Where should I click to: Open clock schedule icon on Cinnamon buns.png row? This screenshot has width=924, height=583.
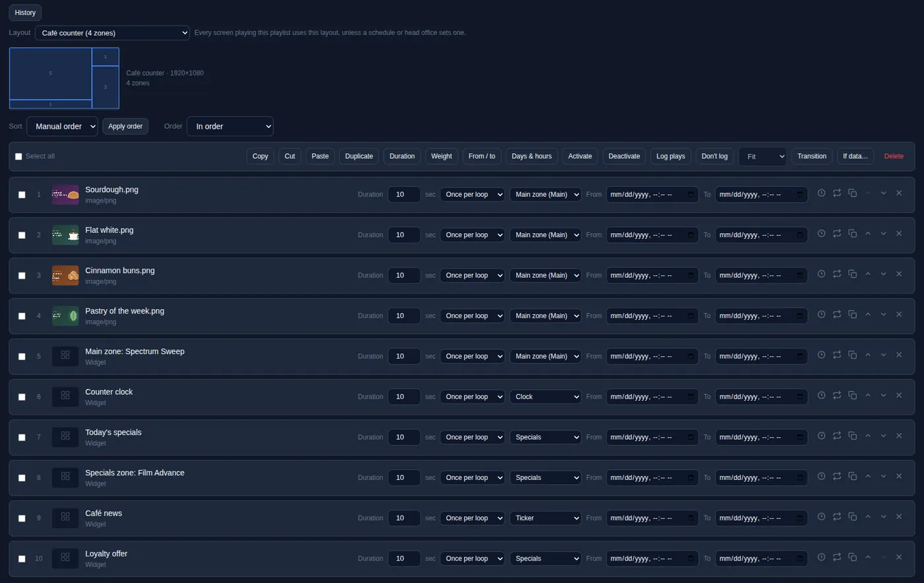[821, 273]
